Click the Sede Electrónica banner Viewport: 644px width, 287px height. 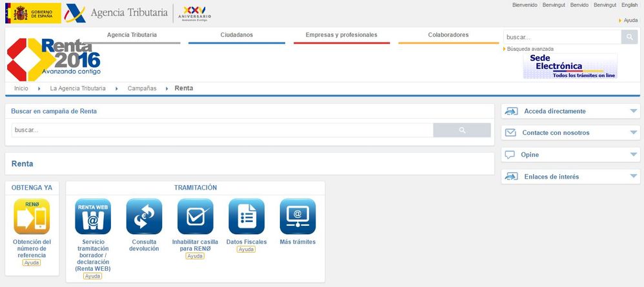tap(570, 66)
